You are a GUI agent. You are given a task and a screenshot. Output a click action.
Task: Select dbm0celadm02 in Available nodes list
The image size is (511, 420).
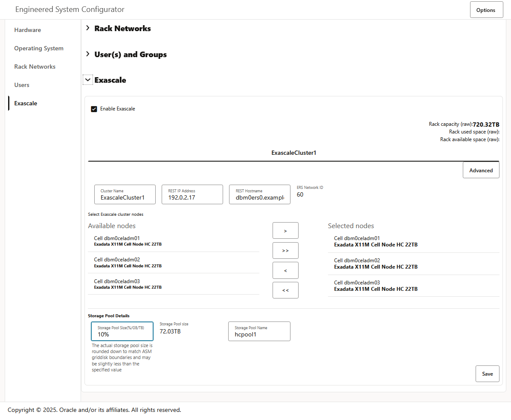(128, 262)
